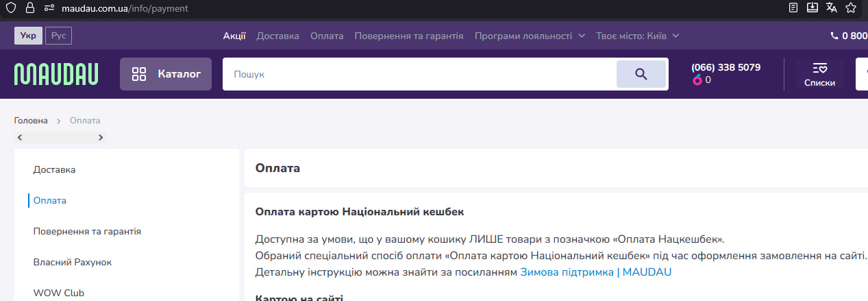Click the account phone (066) 338 5079
This screenshot has height=301, width=868.
[726, 67]
